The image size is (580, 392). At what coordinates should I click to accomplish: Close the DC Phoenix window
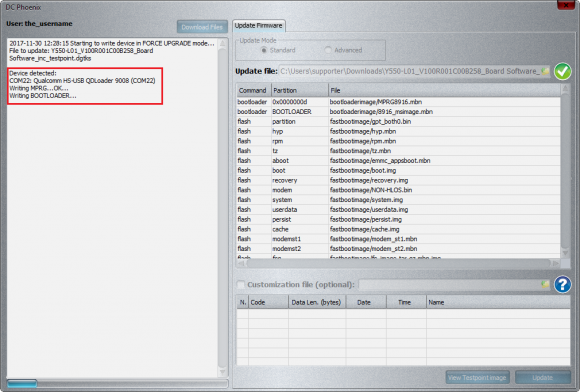coord(566,5)
